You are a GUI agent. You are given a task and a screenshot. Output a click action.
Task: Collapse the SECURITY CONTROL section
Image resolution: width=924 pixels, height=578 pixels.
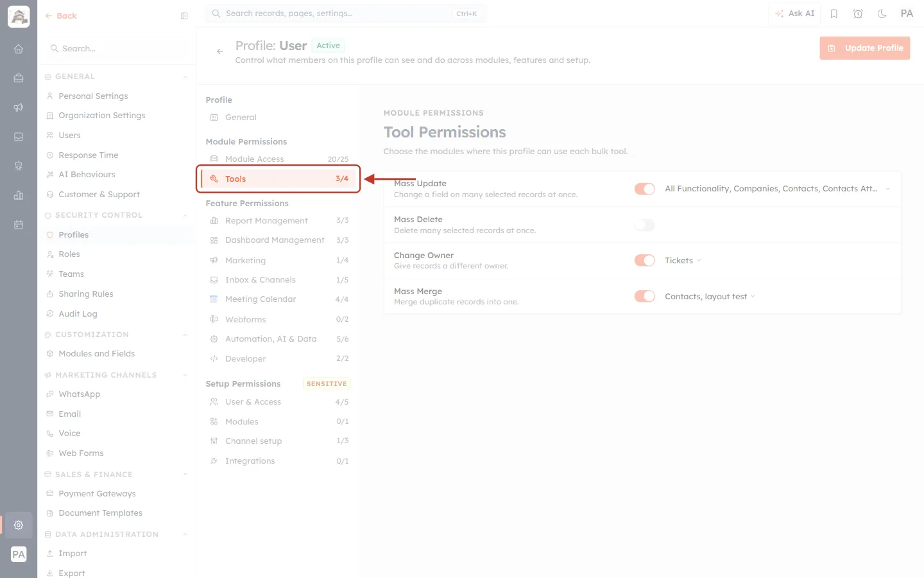pyautogui.click(x=185, y=216)
